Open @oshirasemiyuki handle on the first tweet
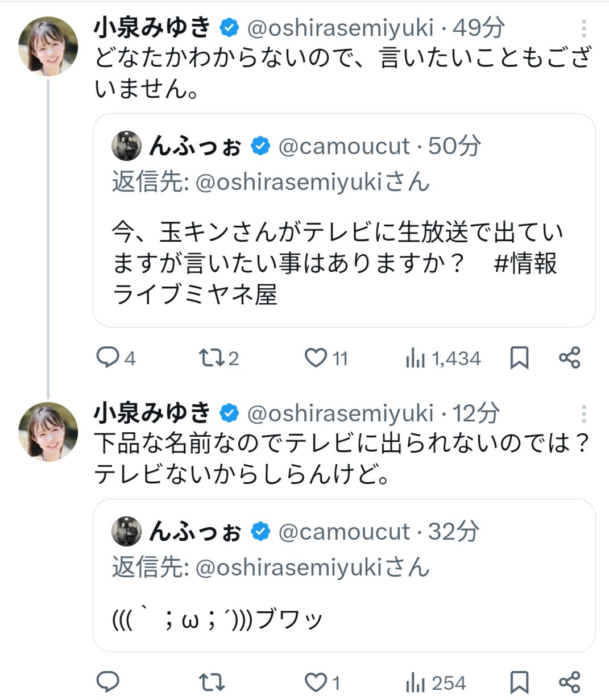The height and width of the screenshot is (700, 609). [x=340, y=27]
